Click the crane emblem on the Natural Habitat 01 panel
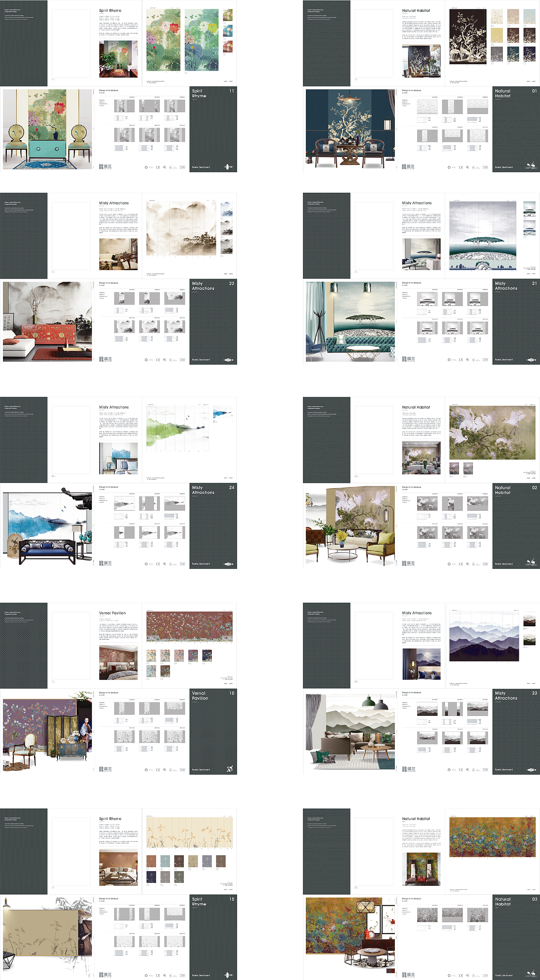The width and height of the screenshot is (540, 980). 531,165
